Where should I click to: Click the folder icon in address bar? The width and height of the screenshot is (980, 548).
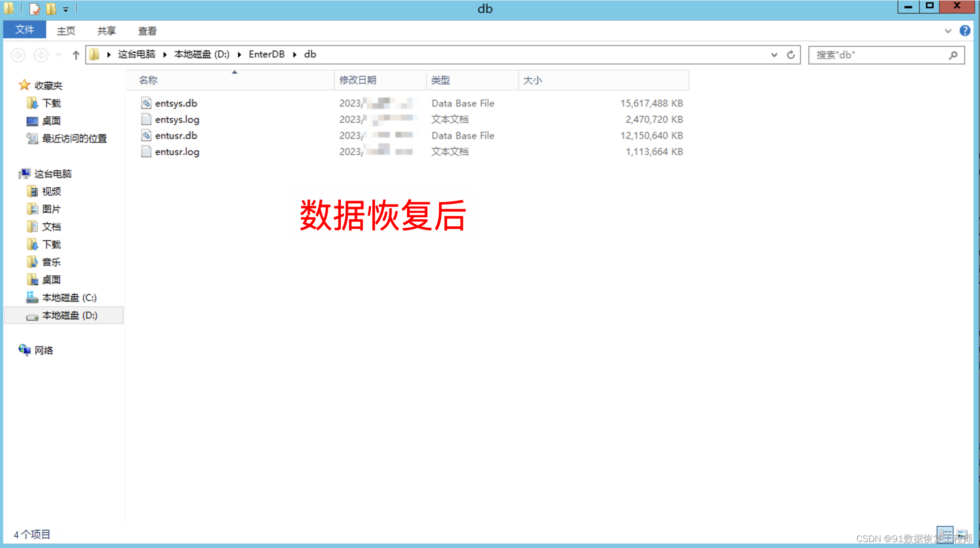[95, 54]
